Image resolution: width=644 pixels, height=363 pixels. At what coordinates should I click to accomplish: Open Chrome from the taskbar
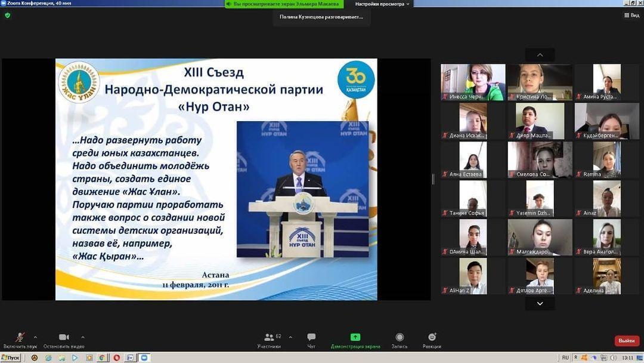tap(102, 358)
